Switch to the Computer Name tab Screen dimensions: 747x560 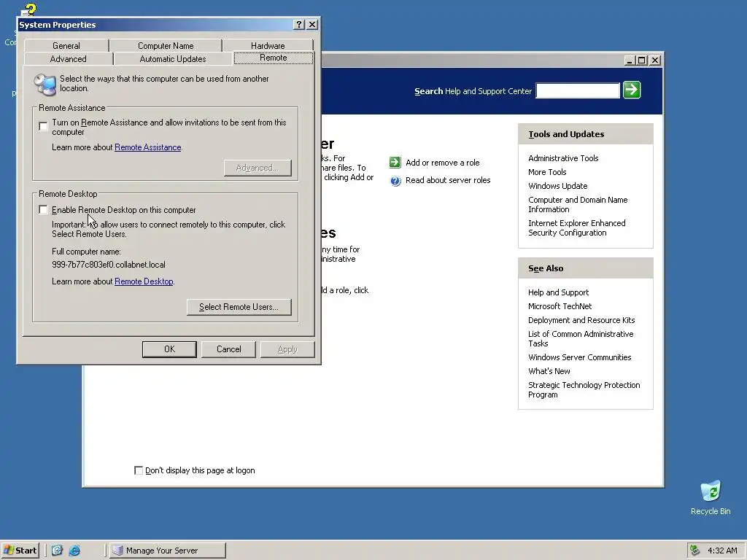click(x=166, y=46)
